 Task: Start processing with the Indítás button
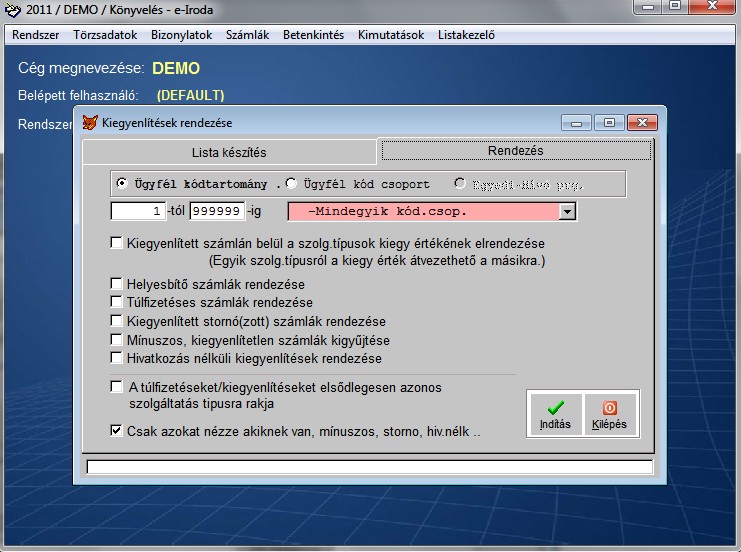[555, 414]
